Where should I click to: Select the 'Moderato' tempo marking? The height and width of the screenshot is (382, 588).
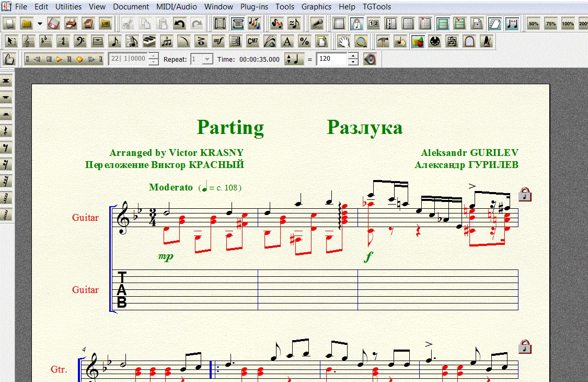coord(170,187)
